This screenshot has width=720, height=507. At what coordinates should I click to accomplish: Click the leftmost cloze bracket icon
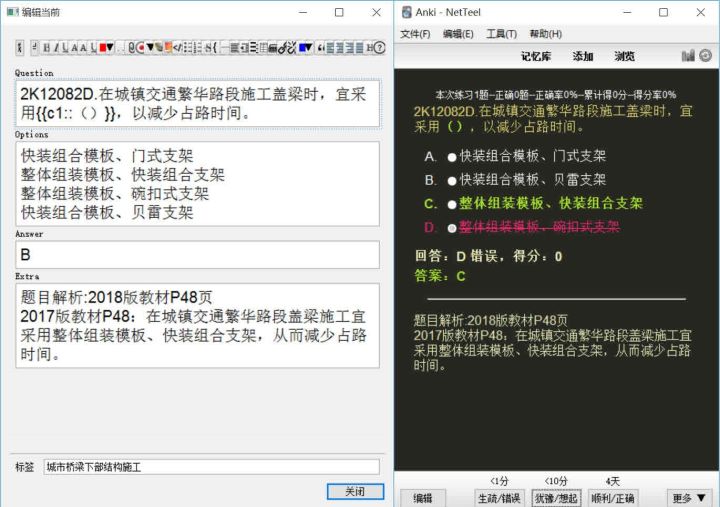20,48
